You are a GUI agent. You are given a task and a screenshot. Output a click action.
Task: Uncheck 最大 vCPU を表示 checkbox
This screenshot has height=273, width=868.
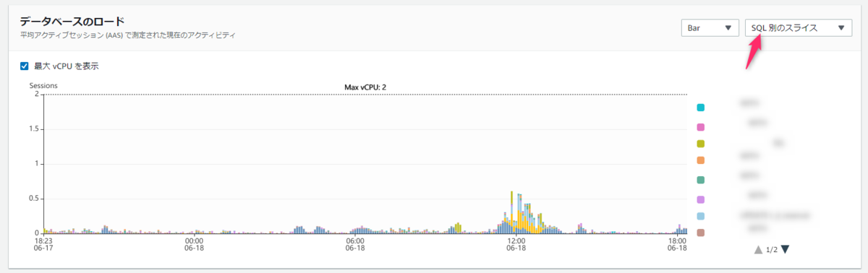point(24,66)
